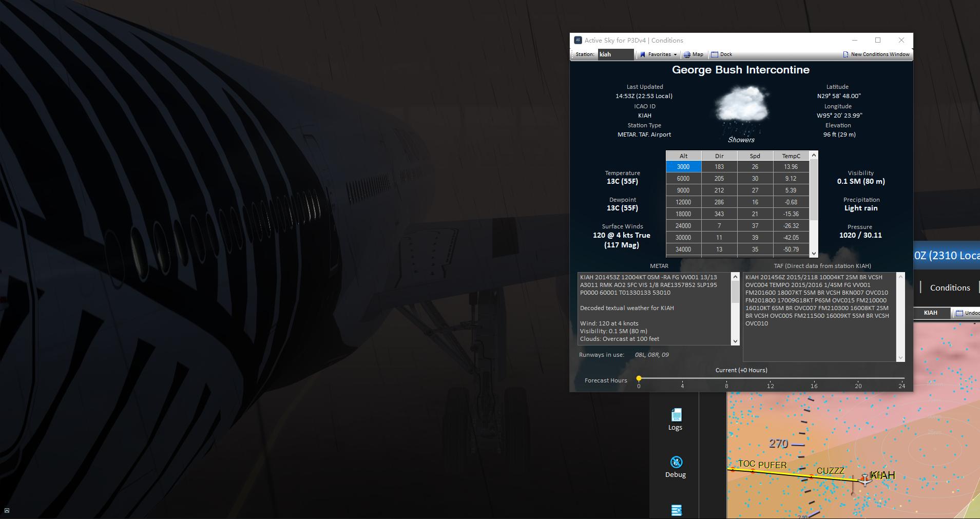The height and width of the screenshot is (519, 980).
Task: Click the George Bush Intercontine heading
Action: pos(741,70)
